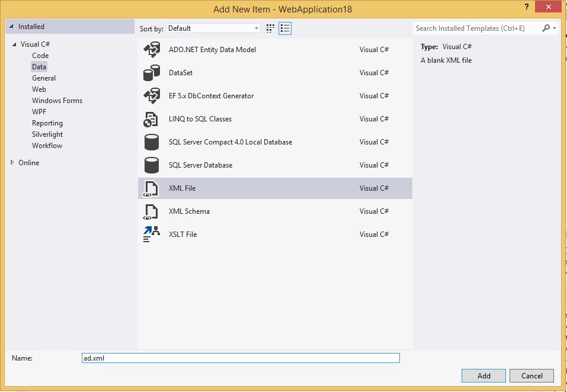The image size is (567, 392).
Task: Select the XSLT File template icon
Action: (151, 234)
